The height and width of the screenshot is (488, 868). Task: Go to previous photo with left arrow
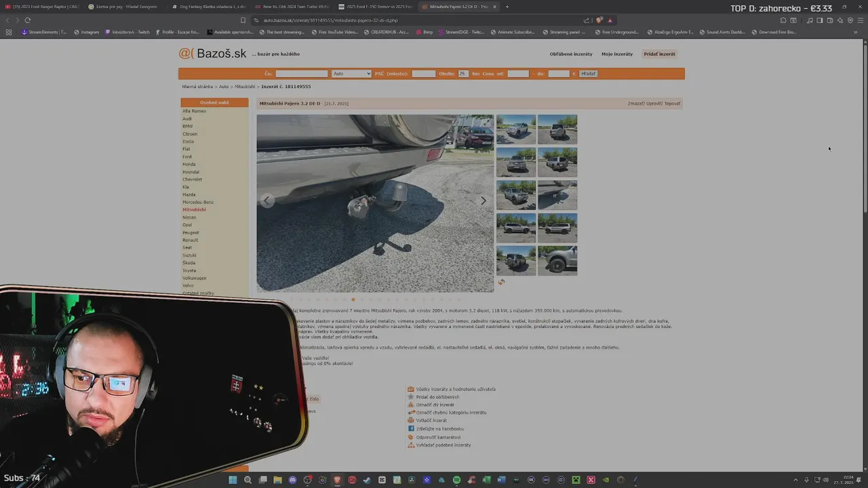267,201
